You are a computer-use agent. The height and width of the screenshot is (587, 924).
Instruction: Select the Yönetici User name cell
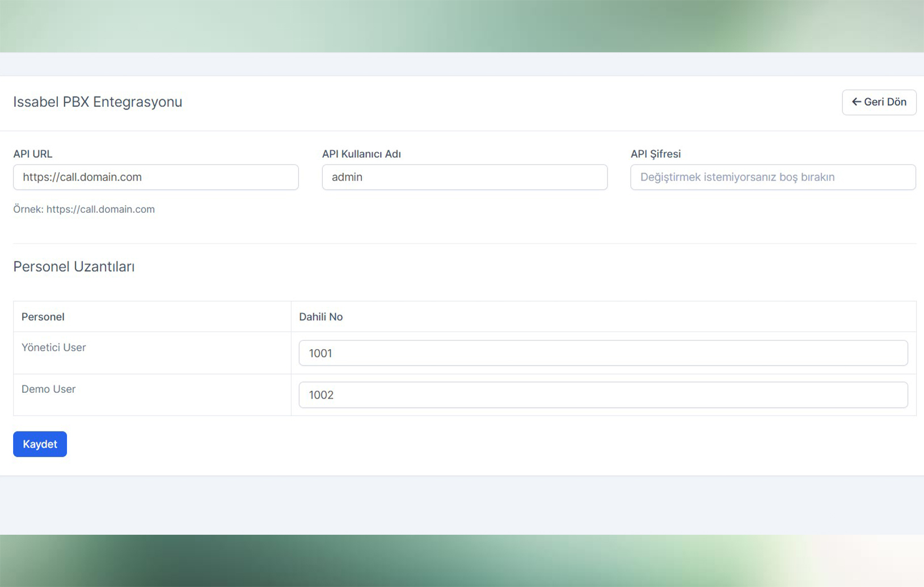pyautogui.click(x=54, y=347)
